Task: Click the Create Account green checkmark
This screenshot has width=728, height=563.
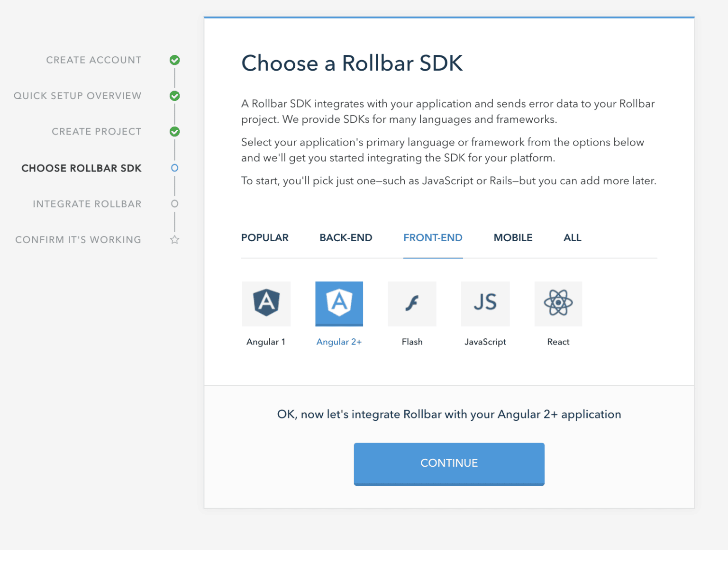Action: click(174, 60)
